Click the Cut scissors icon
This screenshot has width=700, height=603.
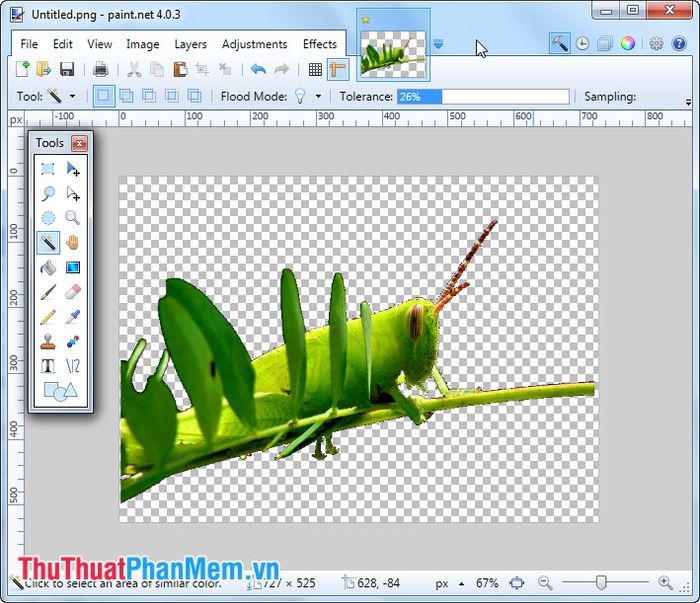(x=134, y=69)
